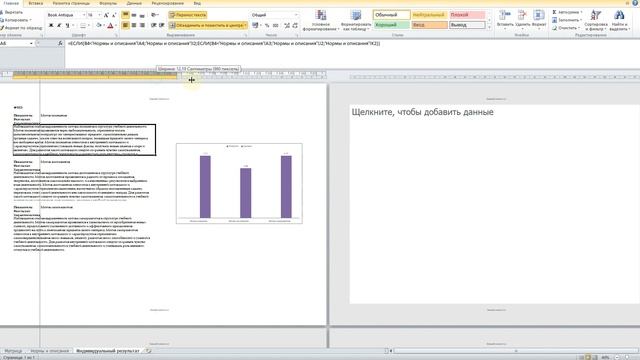
Task: Click the Decrease indent icon
Action: click(153, 25)
